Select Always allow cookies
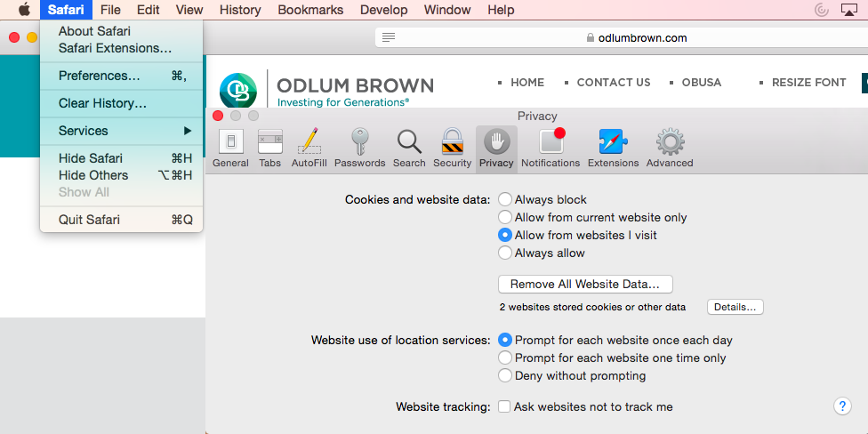The height and width of the screenshot is (434, 868). pyautogui.click(x=505, y=253)
